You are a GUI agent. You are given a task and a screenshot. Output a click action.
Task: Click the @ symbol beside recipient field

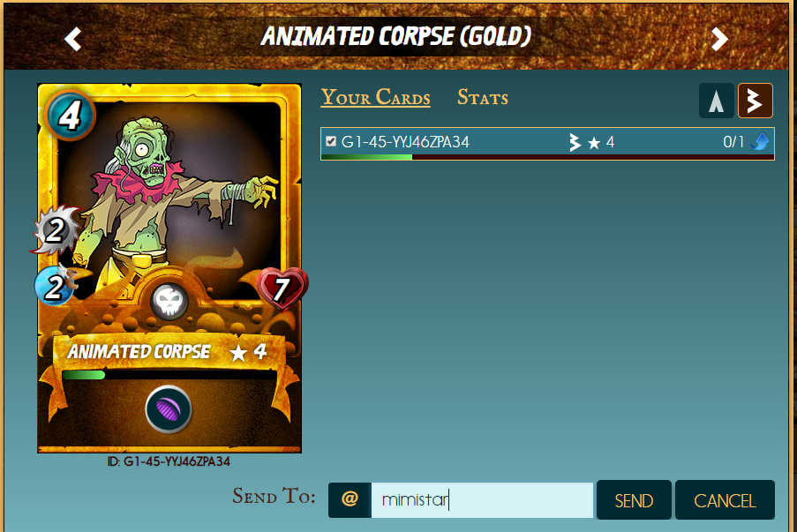coord(350,500)
